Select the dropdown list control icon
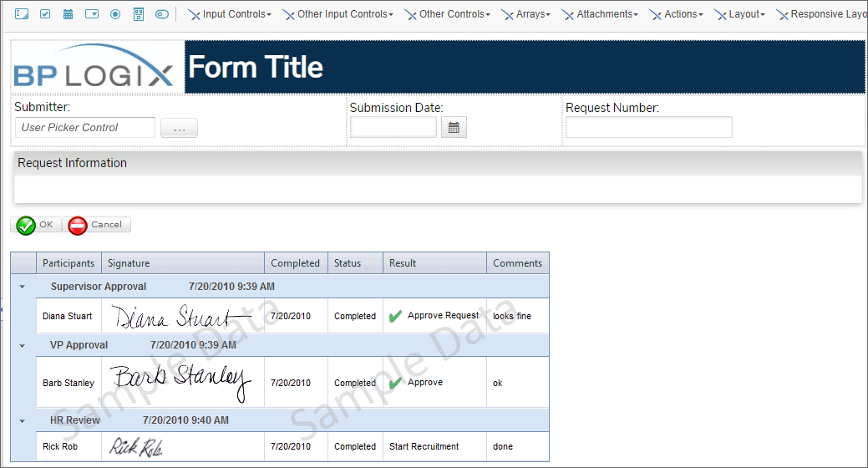The width and height of the screenshot is (868, 468). point(92,14)
